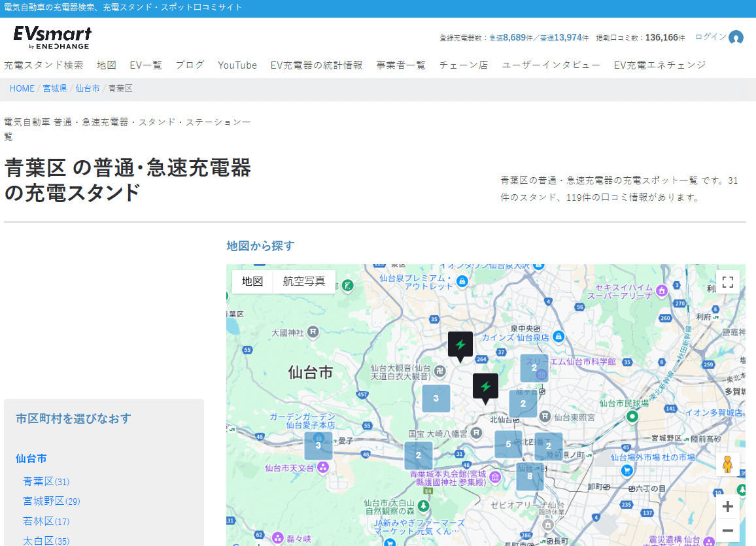Screen dimensions: 756x546
Task: Click the cluster marker labeled 5
Action: coord(508,444)
